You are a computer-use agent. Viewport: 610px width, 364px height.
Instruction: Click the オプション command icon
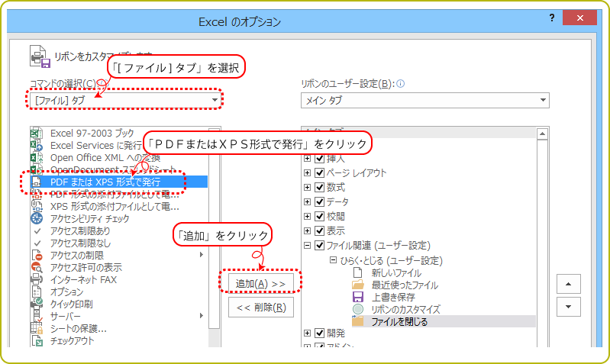pyautogui.click(x=37, y=292)
